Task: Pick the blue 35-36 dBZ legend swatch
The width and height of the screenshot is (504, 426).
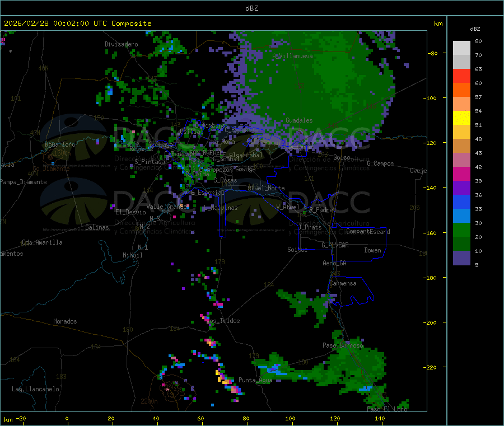Action: tap(461, 202)
